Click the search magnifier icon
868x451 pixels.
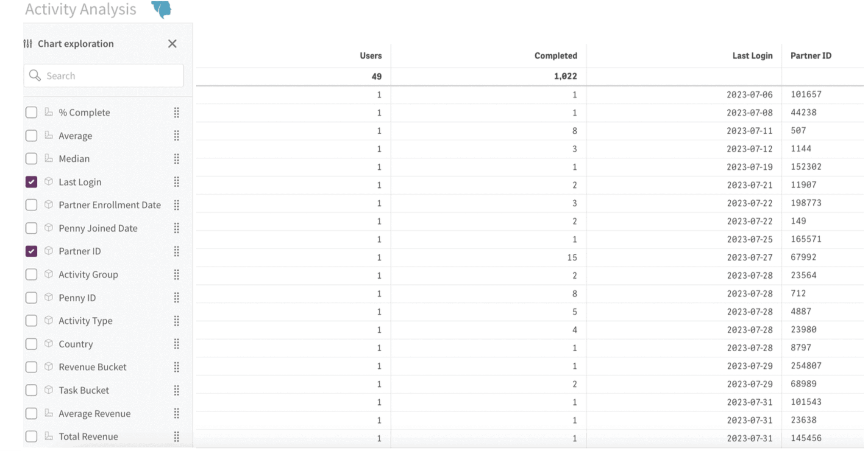click(35, 76)
